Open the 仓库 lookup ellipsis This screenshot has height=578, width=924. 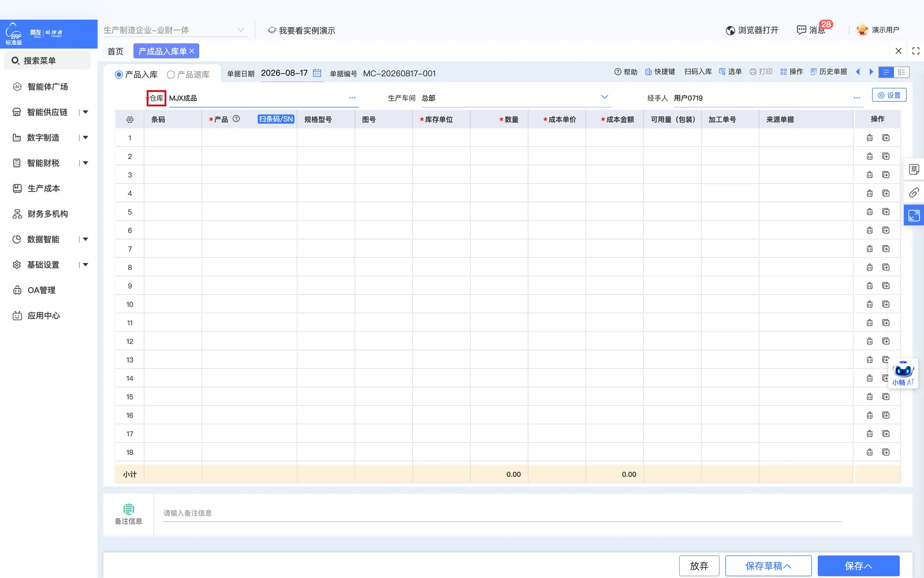(x=352, y=98)
